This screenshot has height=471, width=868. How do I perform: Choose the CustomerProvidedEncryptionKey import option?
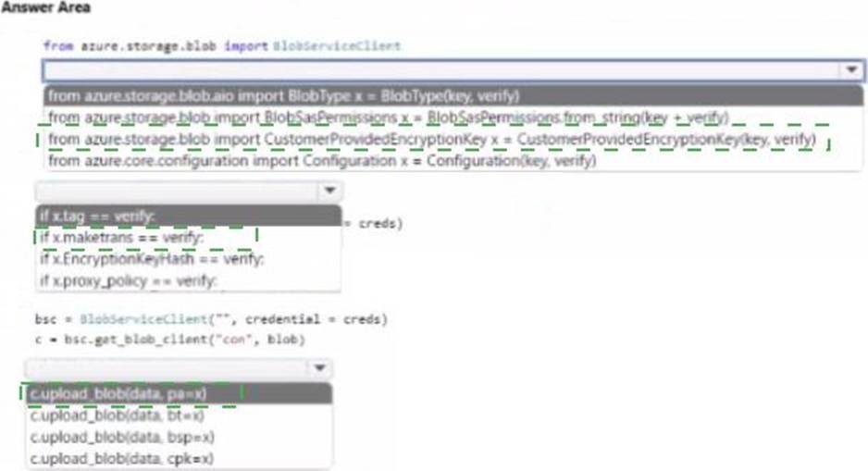pos(453,139)
